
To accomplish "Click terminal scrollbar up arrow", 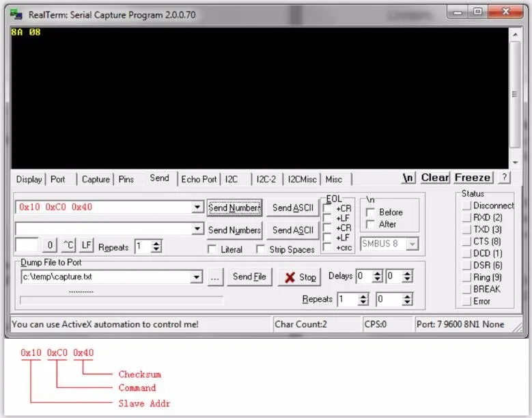I will tap(515, 34).
